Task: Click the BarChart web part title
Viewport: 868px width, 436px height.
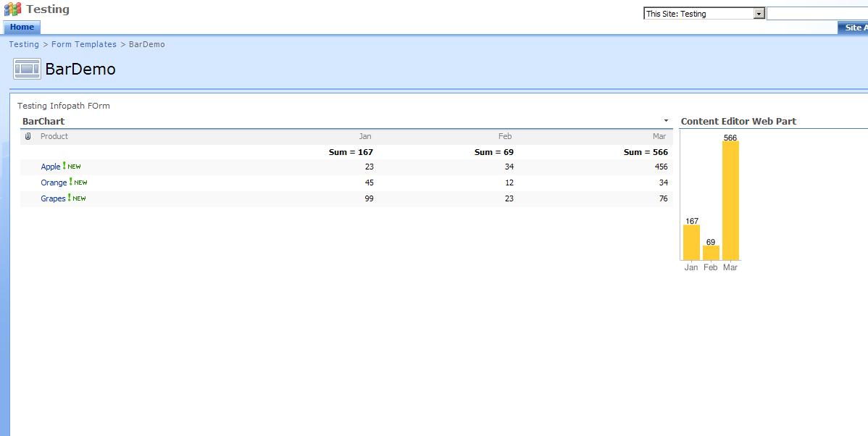Action: click(x=43, y=121)
